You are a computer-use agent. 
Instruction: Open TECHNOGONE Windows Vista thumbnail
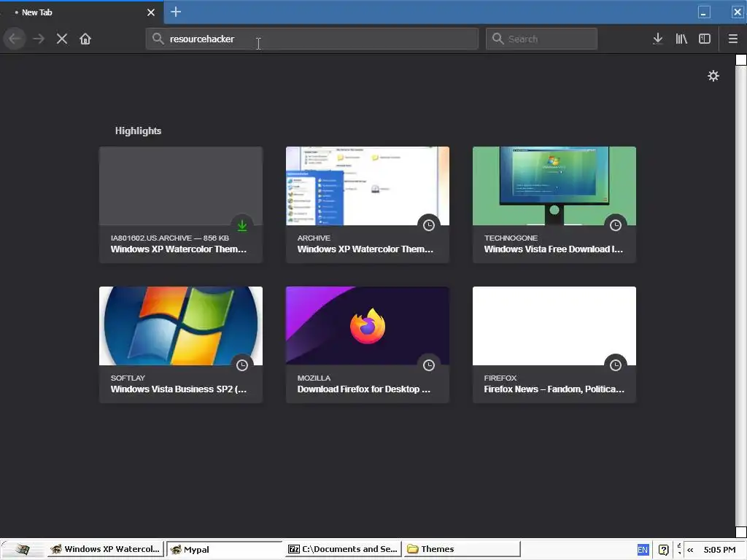pyautogui.click(x=554, y=186)
